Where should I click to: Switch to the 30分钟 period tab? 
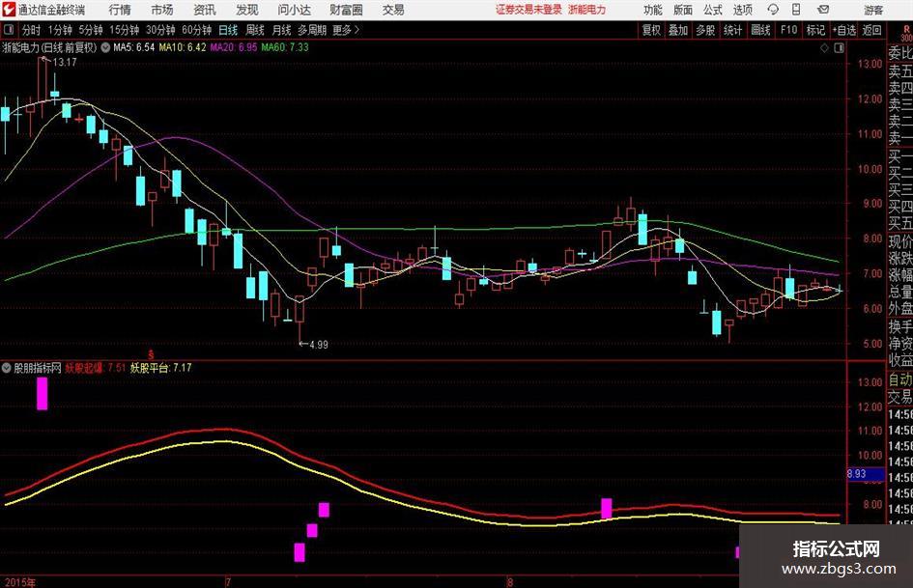(160, 30)
